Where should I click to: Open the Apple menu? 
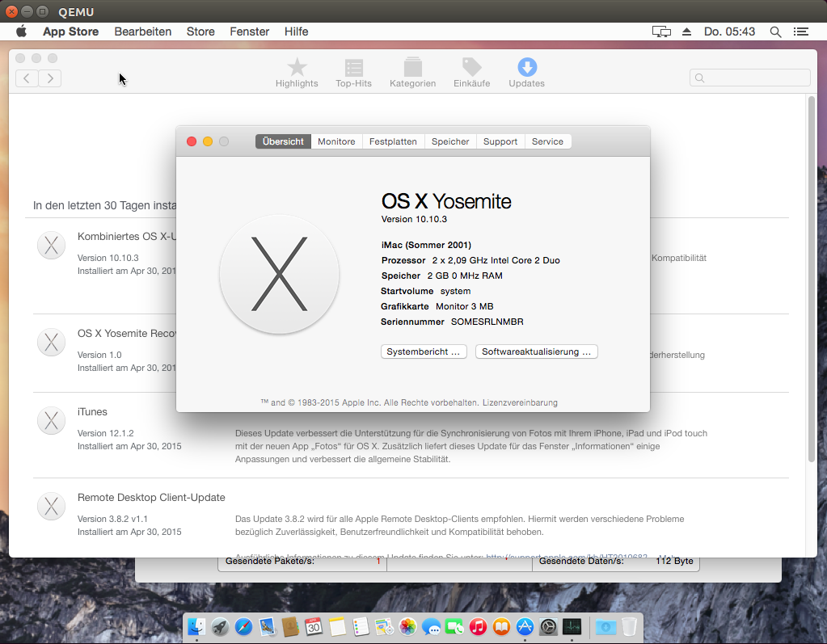[x=22, y=32]
